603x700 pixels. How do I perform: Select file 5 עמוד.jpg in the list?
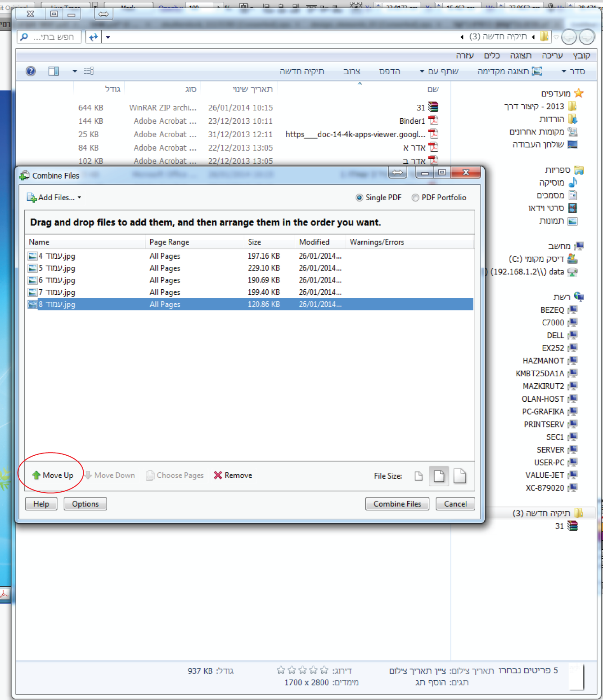pos(250,268)
